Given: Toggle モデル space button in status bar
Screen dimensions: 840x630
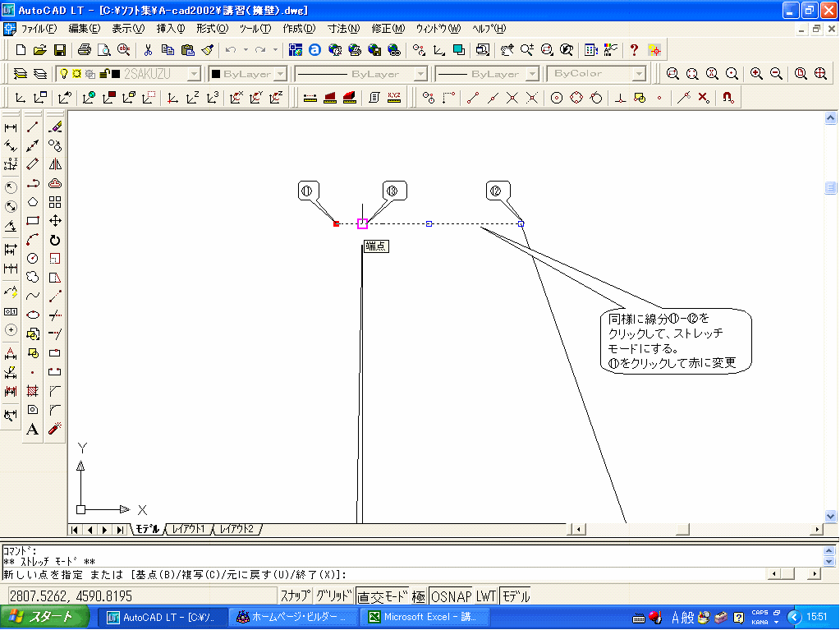Looking at the screenshot, I should [516, 596].
